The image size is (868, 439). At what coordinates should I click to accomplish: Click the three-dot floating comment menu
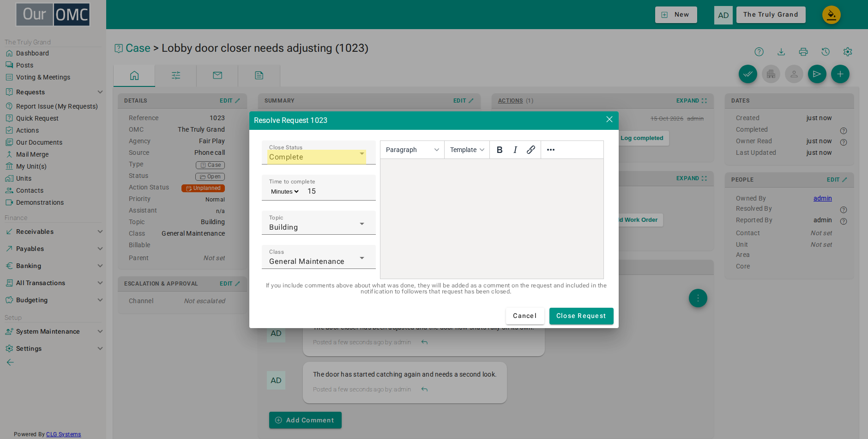[698, 298]
